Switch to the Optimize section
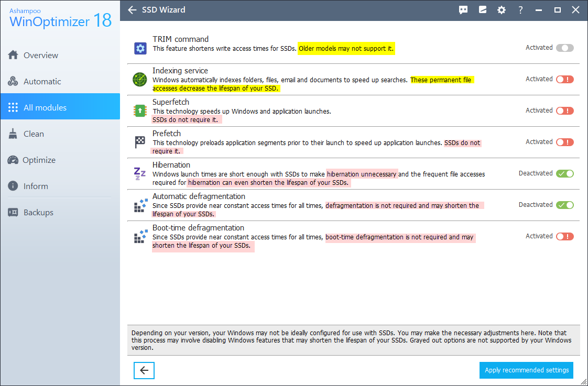This screenshot has width=588, height=386. [60, 160]
